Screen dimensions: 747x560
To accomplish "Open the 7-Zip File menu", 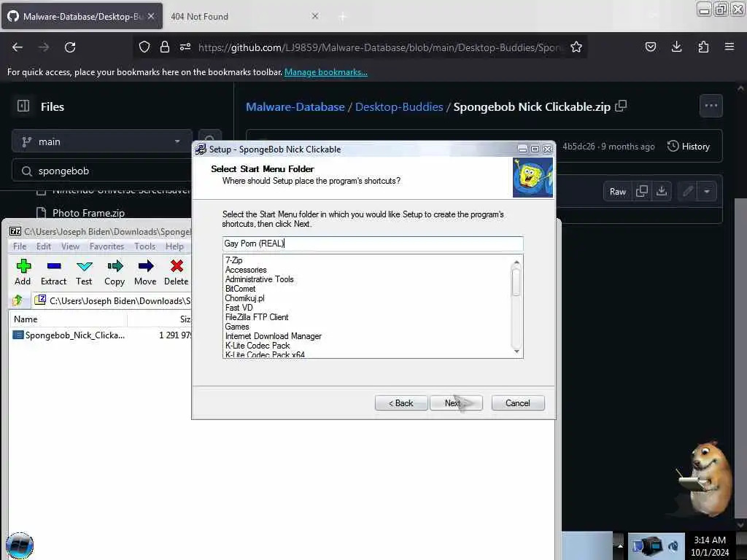I will coord(20,246).
